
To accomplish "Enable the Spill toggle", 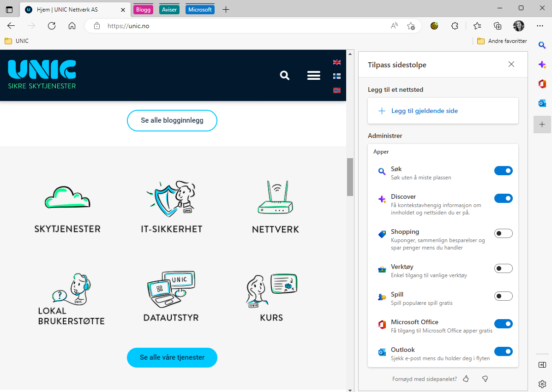I will tap(503, 296).
